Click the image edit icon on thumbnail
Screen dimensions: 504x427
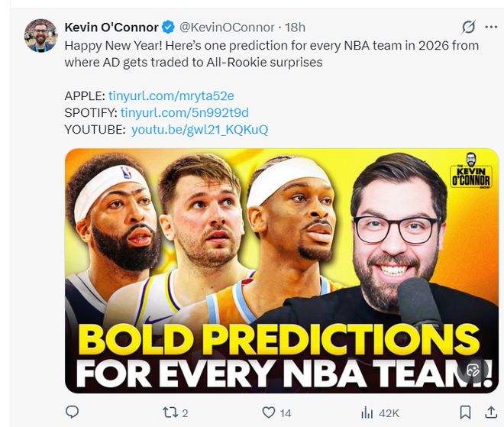click(473, 370)
